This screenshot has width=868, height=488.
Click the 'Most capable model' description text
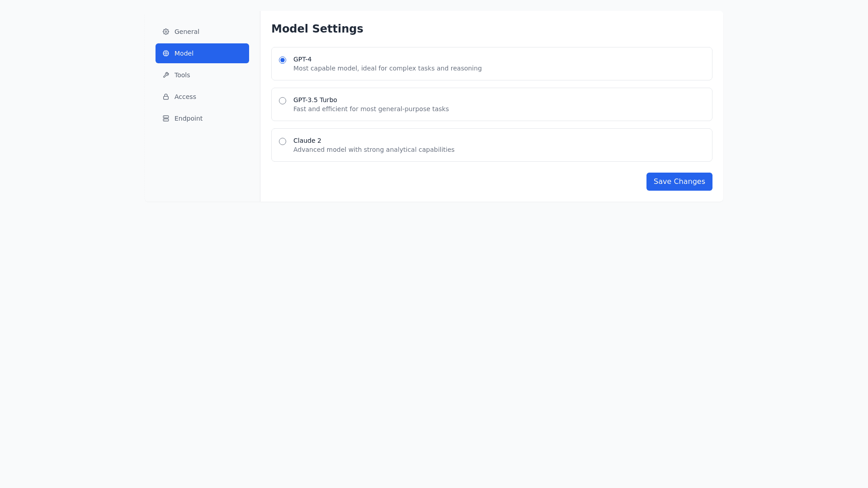pyautogui.click(x=387, y=68)
